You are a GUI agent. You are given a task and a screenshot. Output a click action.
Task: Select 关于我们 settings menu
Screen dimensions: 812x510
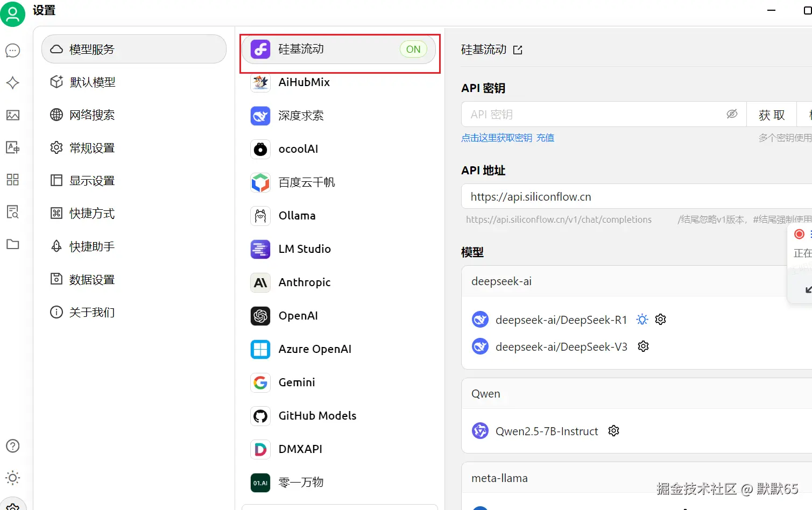[x=134, y=312]
